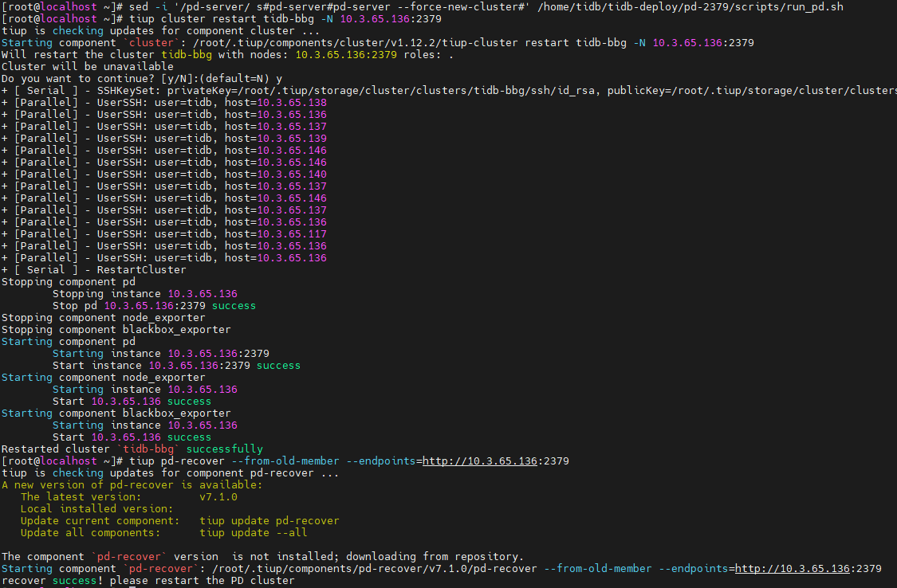Screen dimensions: 897x588
Task: Click 'is not installed; downloading from repository' line
Action: tap(262, 557)
